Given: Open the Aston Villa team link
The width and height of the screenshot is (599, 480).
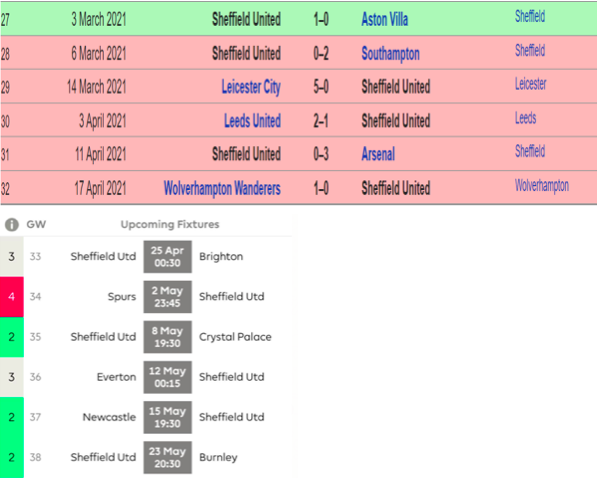Looking at the screenshot, I should (384, 19).
